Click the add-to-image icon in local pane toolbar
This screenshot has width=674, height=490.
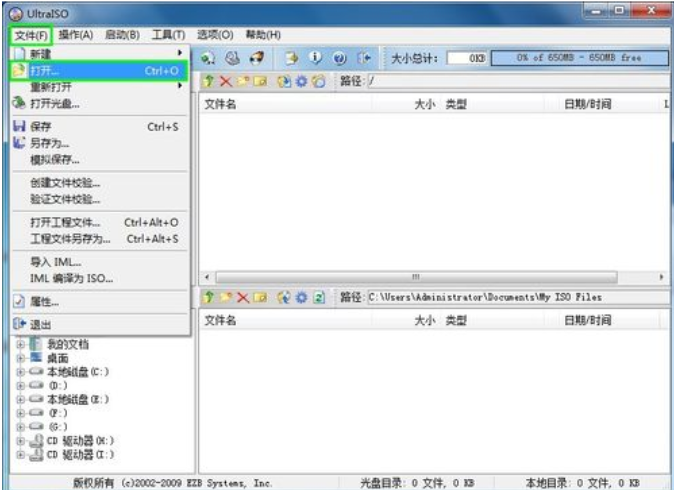tap(284, 297)
